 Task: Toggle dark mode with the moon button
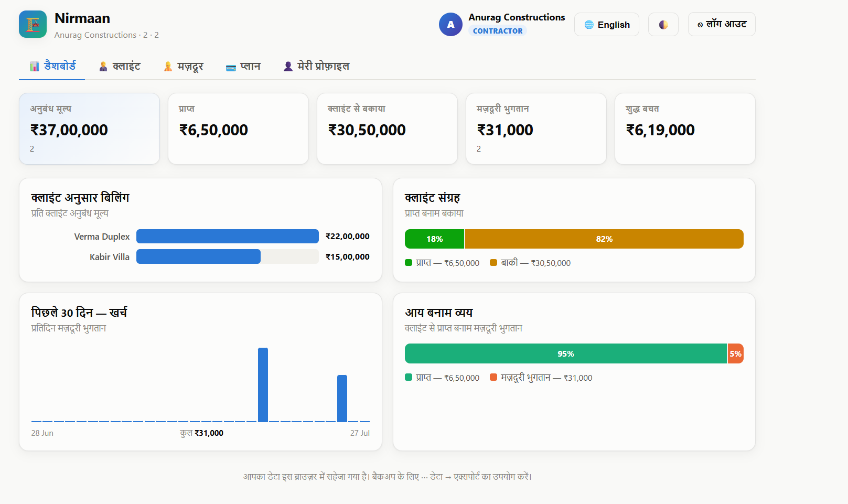tap(663, 25)
